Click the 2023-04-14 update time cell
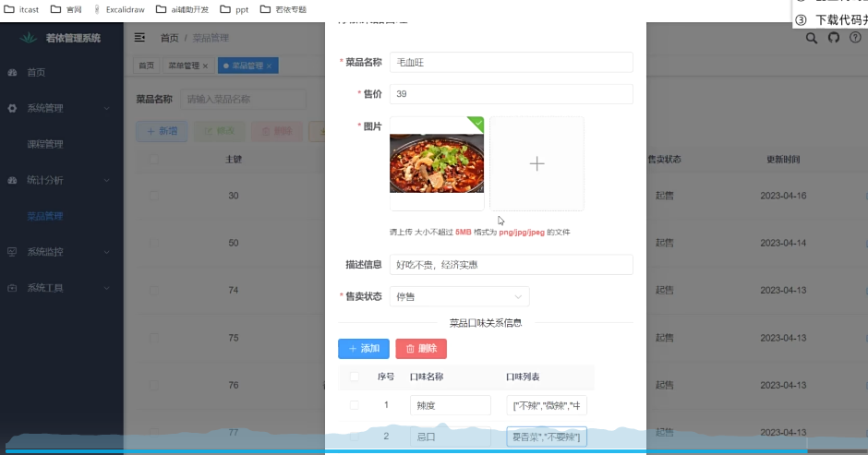 pos(783,243)
